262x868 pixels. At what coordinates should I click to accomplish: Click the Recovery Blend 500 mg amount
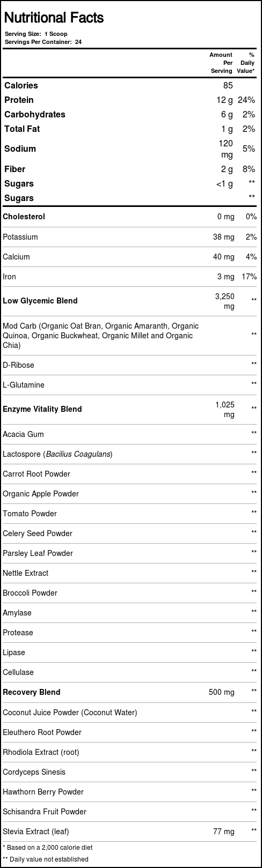pos(222,692)
